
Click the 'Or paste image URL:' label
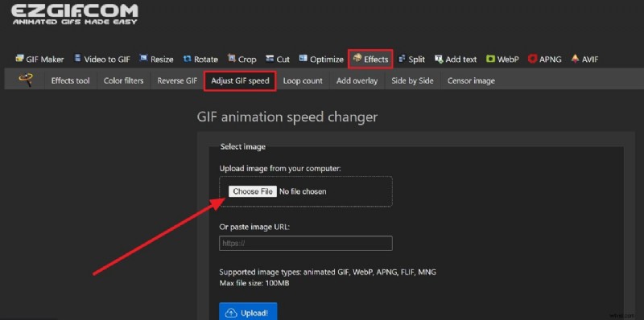pos(254,227)
